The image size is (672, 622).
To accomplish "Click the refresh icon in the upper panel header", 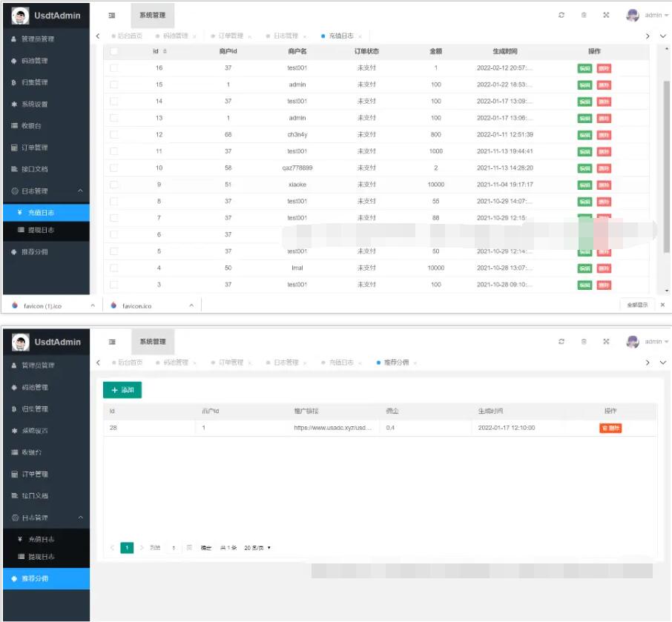I will coord(561,15).
